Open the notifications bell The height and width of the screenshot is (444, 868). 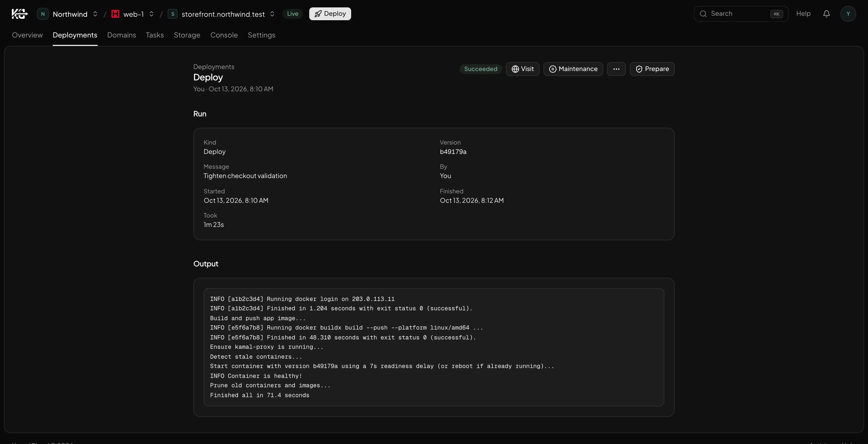tap(826, 14)
